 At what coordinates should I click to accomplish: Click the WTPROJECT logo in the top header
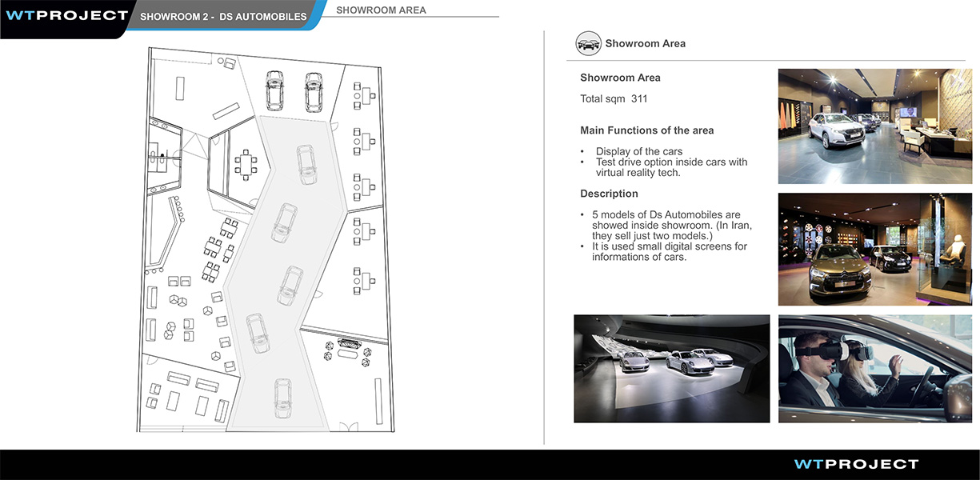click(x=67, y=15)
